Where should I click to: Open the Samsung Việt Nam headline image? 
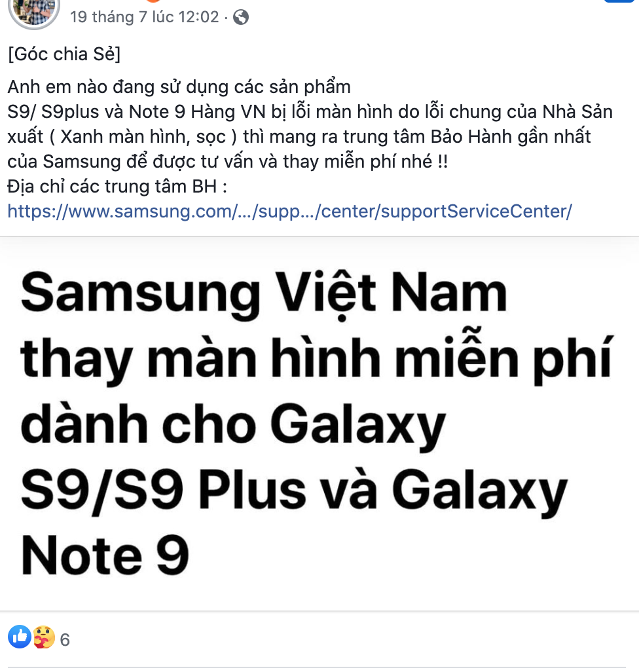[319, 423]
